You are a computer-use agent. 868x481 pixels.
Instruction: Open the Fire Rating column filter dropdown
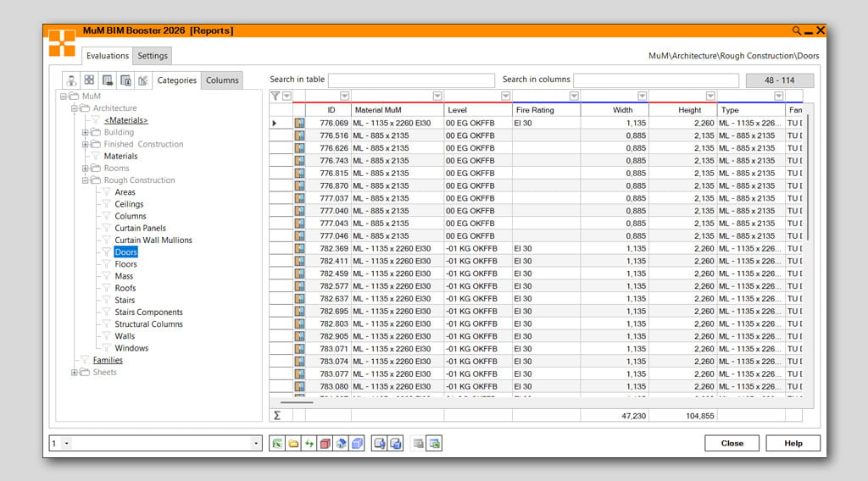tap(574, 97)
